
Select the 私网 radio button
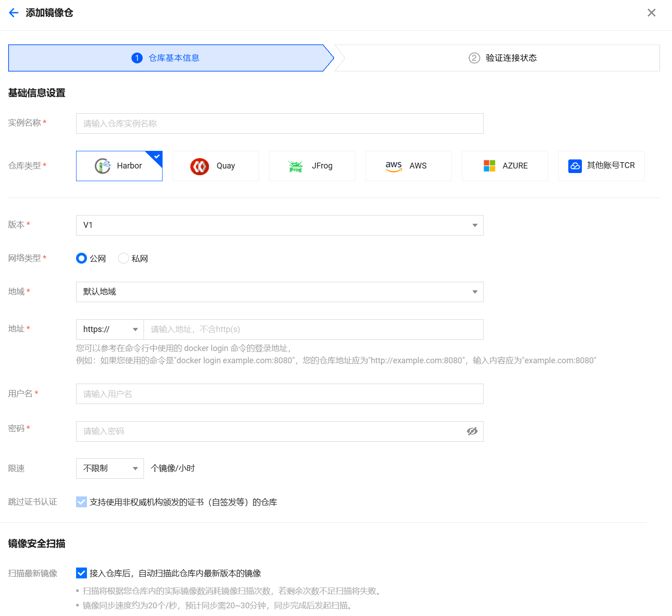[124, 258]
